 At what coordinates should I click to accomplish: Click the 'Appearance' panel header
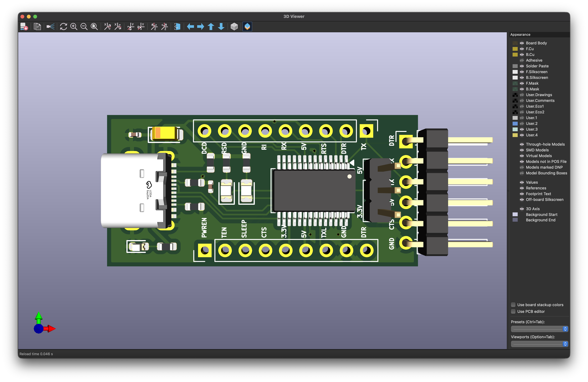pos(520,34)
